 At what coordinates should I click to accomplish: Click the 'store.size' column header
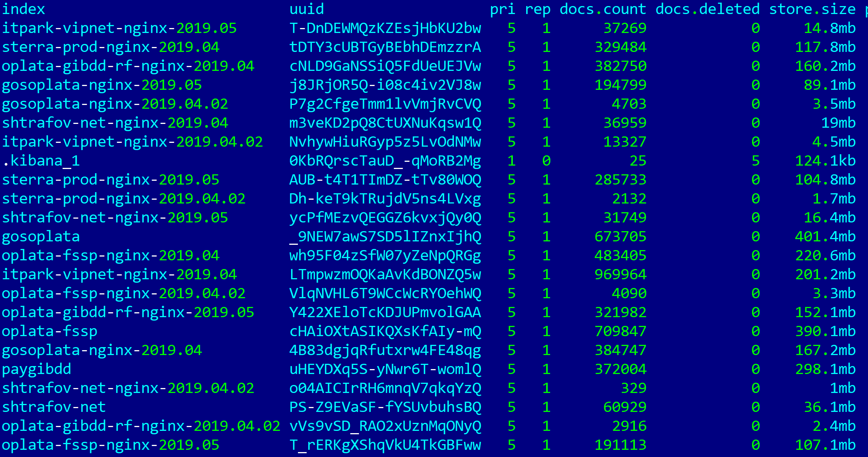click(812, 9)
